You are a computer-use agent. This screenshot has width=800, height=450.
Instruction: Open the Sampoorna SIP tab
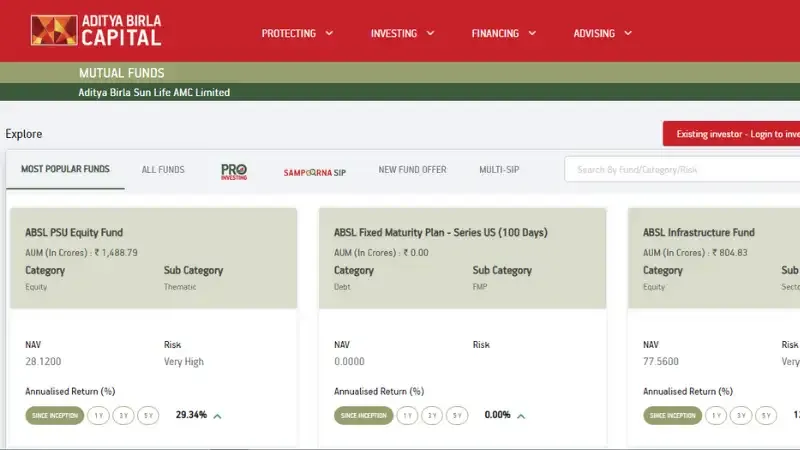coord(314,172)
